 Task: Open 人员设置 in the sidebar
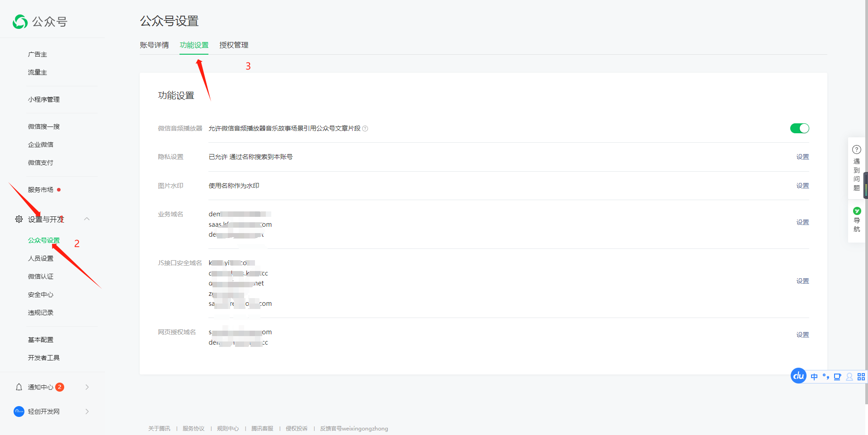pos(41,258)
